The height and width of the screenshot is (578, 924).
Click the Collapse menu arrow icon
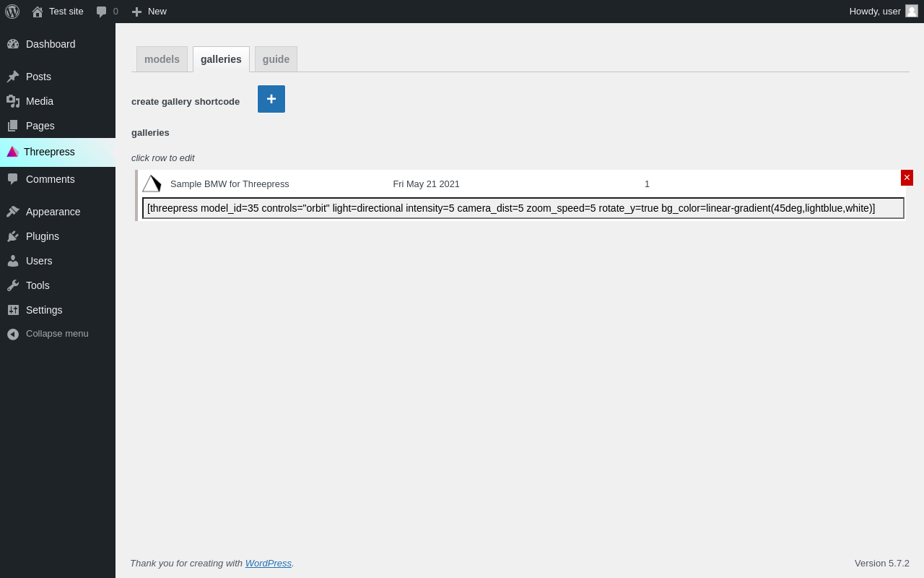click(x=13, y=334)
